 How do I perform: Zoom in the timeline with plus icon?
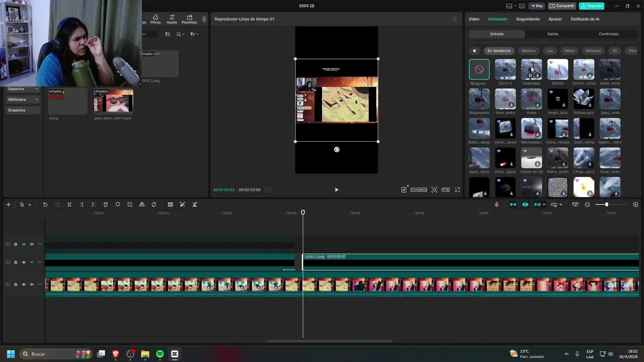click(635, 205)
